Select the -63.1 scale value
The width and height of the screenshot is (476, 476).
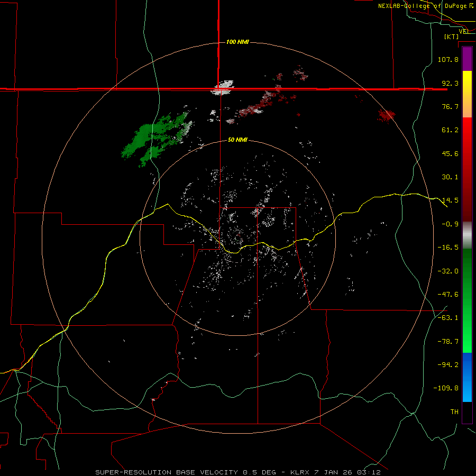pos(448,318)
